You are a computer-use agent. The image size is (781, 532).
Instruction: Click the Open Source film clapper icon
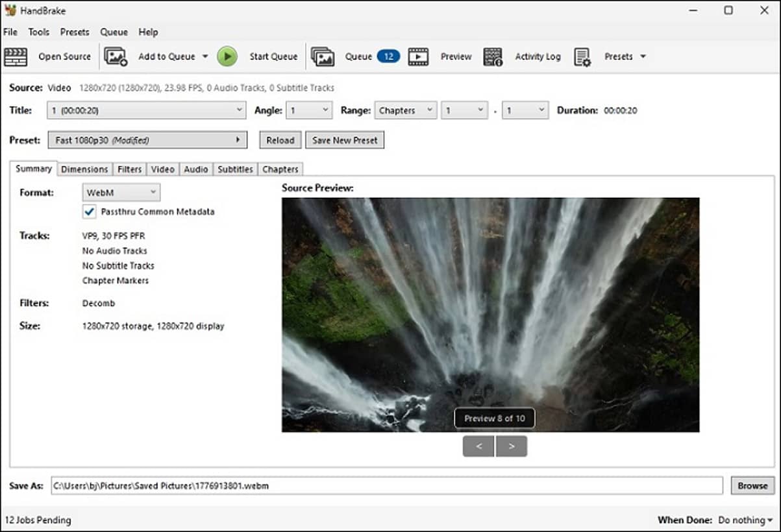click(x=16, y=56)
